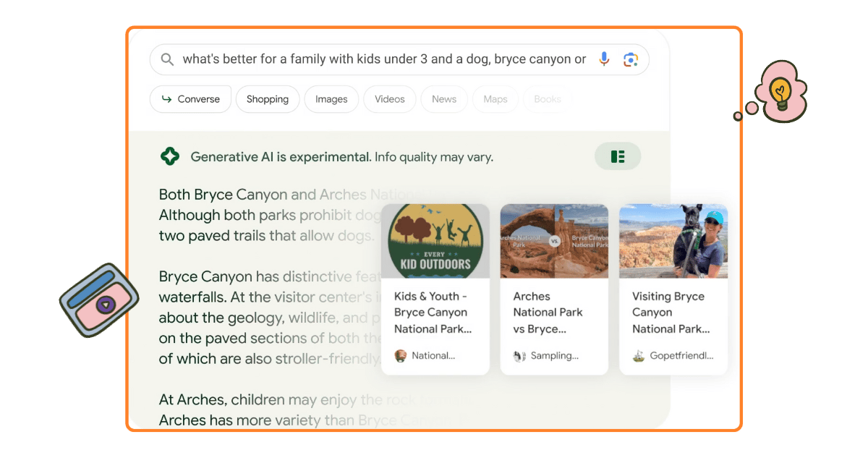Click the 'National...' source name
This screenshot has height=458, width=868.
[433, 356]
